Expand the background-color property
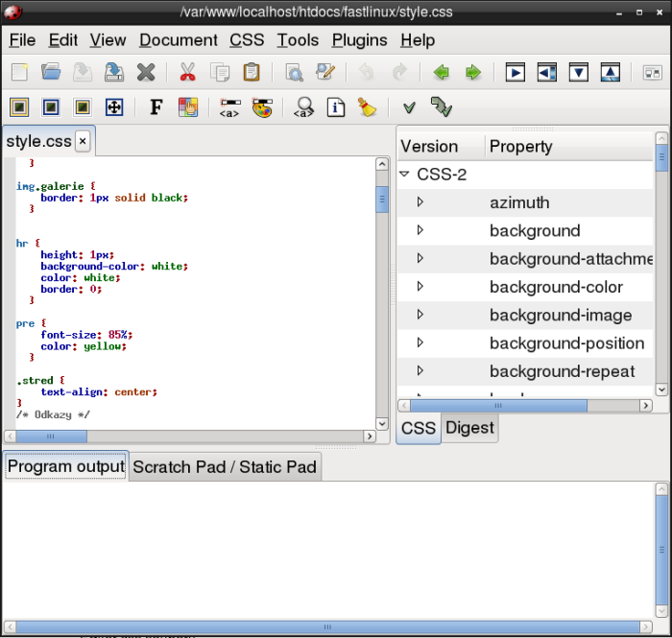The height and width of the screenshot is (638, 672). [x=420, y=287]
